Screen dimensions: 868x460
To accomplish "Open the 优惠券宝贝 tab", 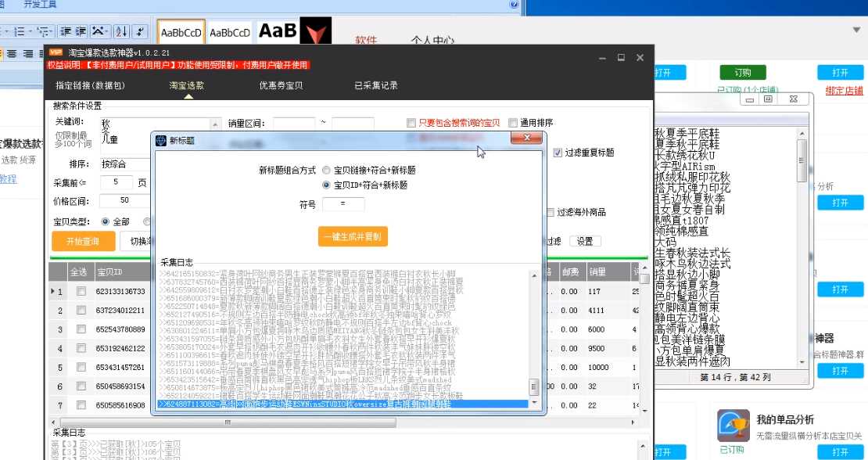I will coord(282,85).
